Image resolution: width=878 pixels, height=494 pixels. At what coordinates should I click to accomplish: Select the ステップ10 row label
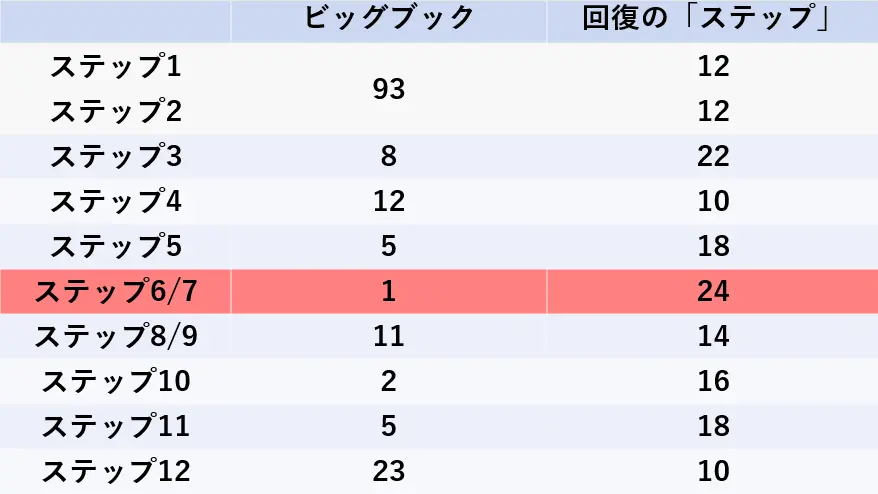(116, 381)
